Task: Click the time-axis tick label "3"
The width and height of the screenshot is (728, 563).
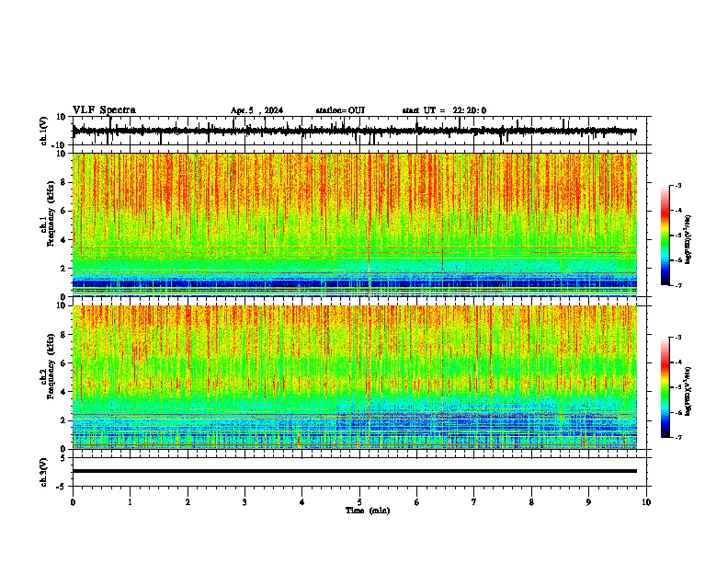Action: pos(245,502)
